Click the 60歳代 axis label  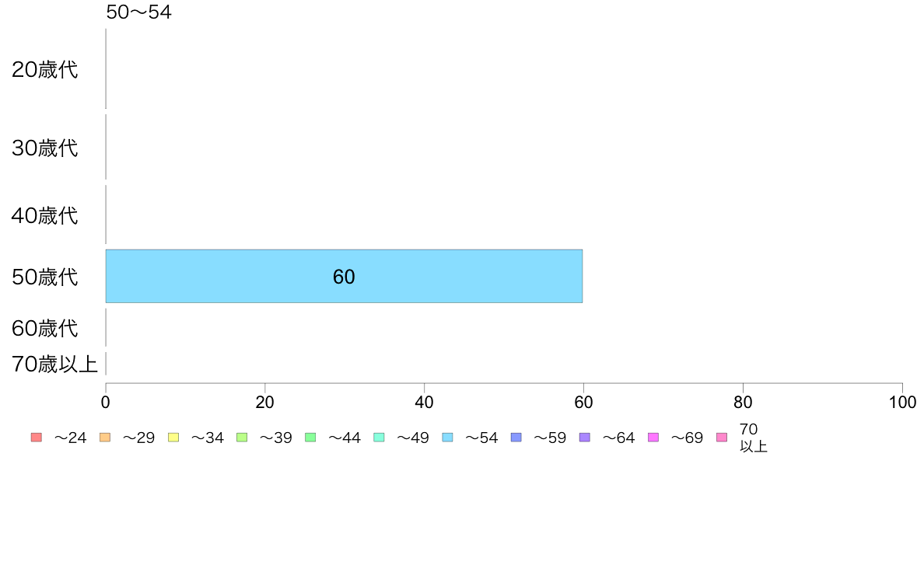[x=45, y=328]
